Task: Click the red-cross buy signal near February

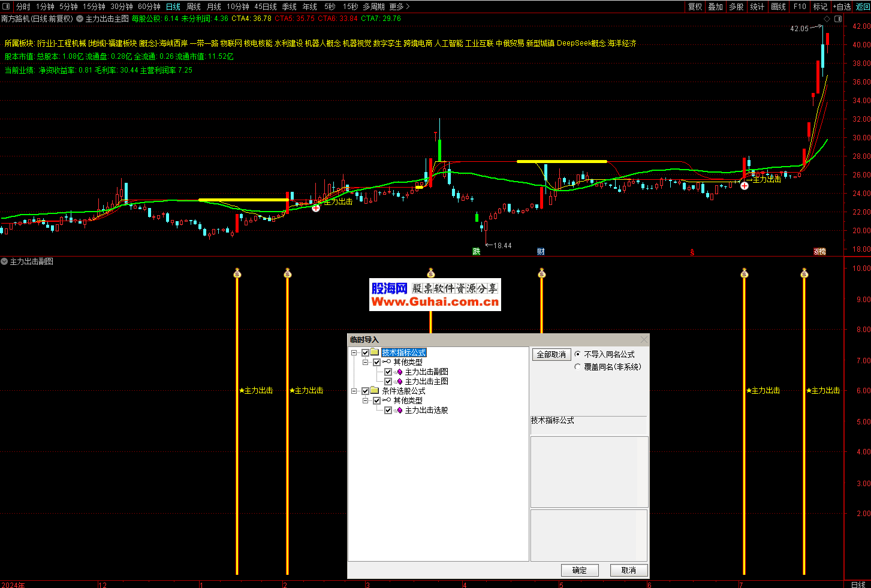Action: [x=316, y=208]
